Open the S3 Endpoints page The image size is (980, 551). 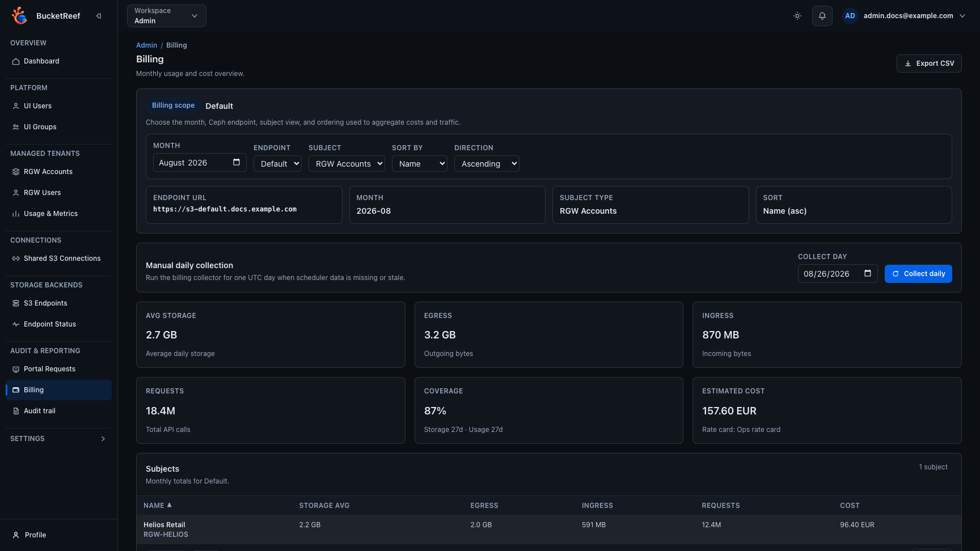[x=58, y=303]
